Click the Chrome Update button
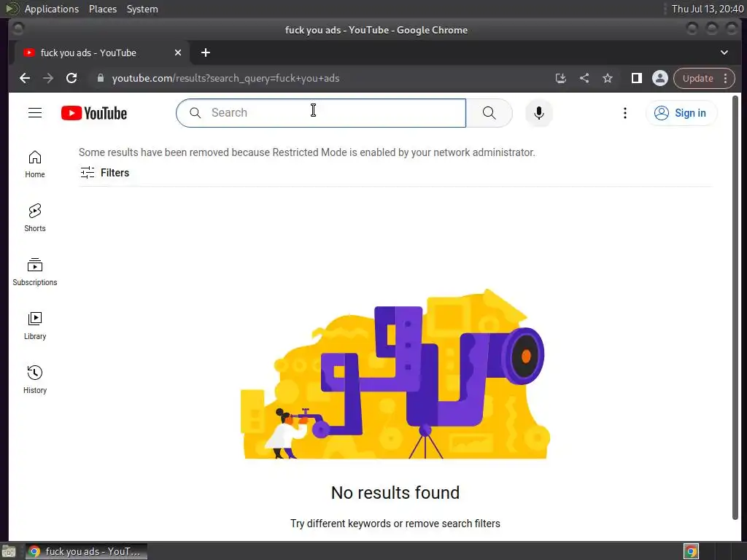This screenshot has height=560, width=747. tap(697, 78)
